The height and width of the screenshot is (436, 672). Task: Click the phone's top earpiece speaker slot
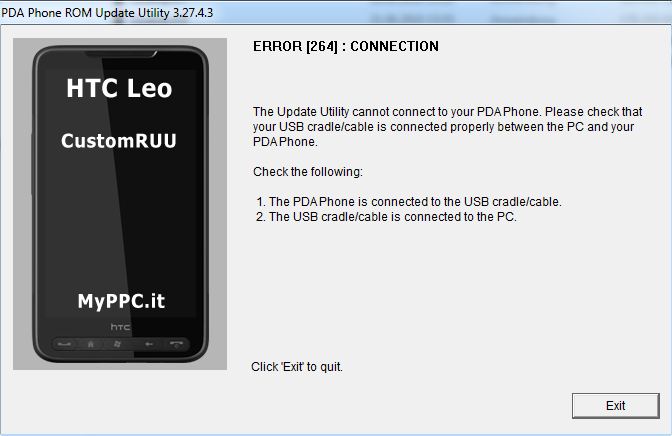121,54
